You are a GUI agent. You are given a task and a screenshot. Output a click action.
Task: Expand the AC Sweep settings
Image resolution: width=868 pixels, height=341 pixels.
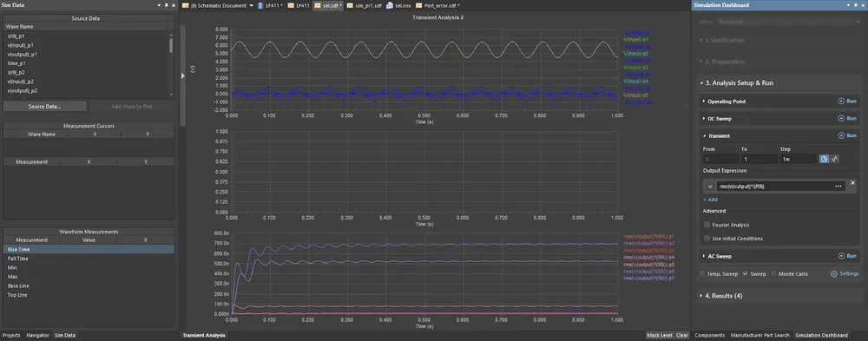click(x=704, y=256)
